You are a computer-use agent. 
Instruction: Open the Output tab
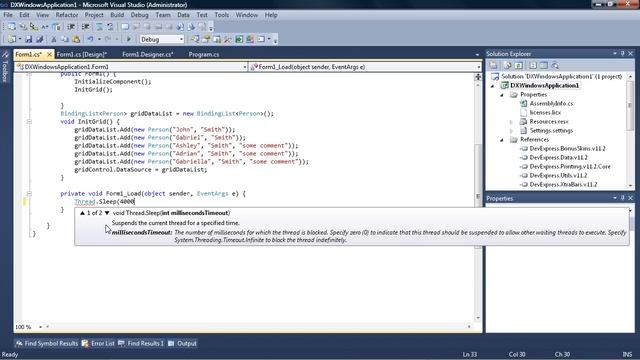click(182, 344)
